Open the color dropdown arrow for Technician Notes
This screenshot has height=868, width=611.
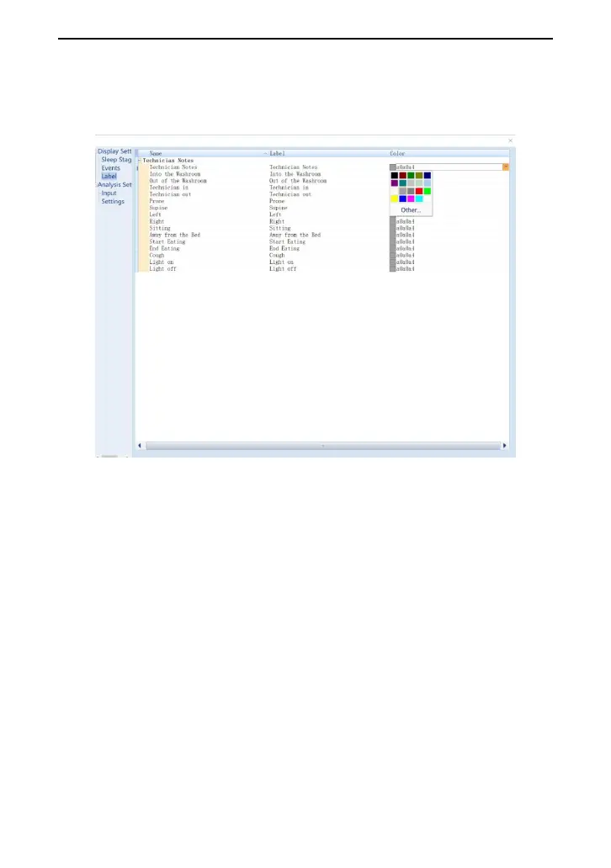(506, 167)
